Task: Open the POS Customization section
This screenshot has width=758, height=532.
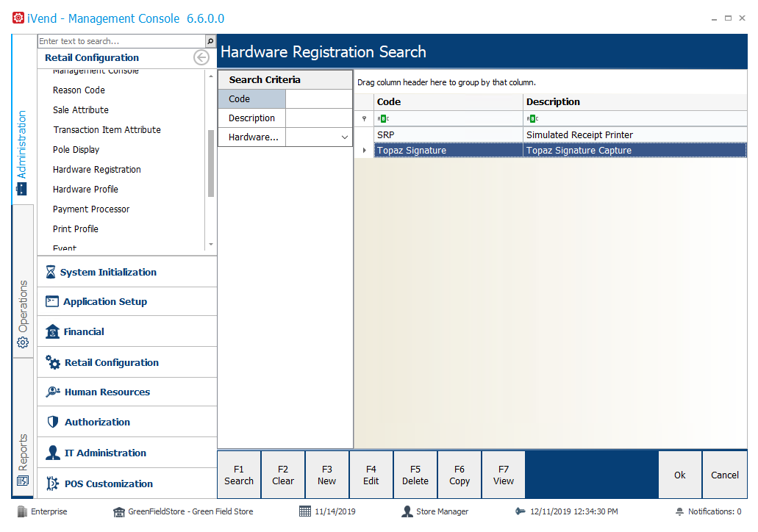Action: [127, 484]
